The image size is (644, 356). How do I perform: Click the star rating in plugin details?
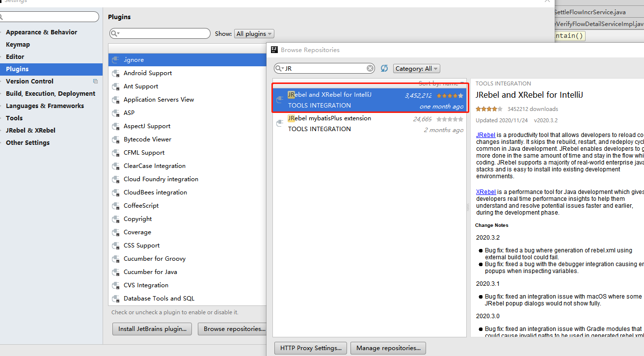click(489, 109)
